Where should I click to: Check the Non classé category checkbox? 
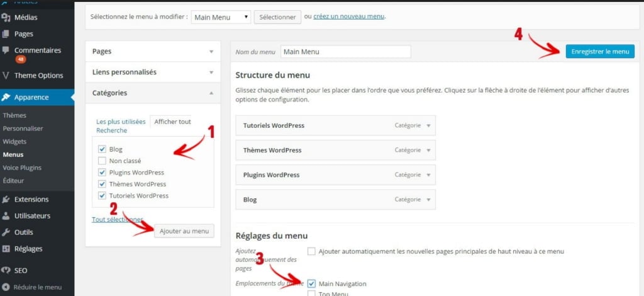[103, 161]
